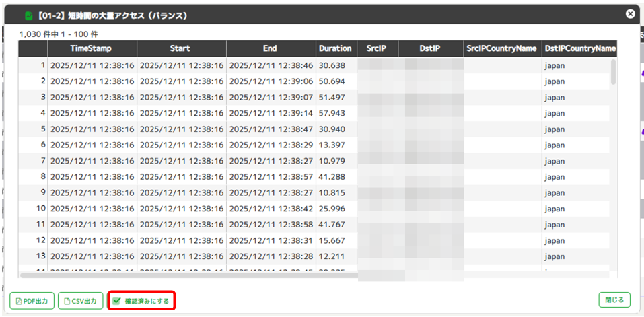Click End cell 2025/12/11 12:38:42
The image size is (644, 317).
(x=271, y=209)
